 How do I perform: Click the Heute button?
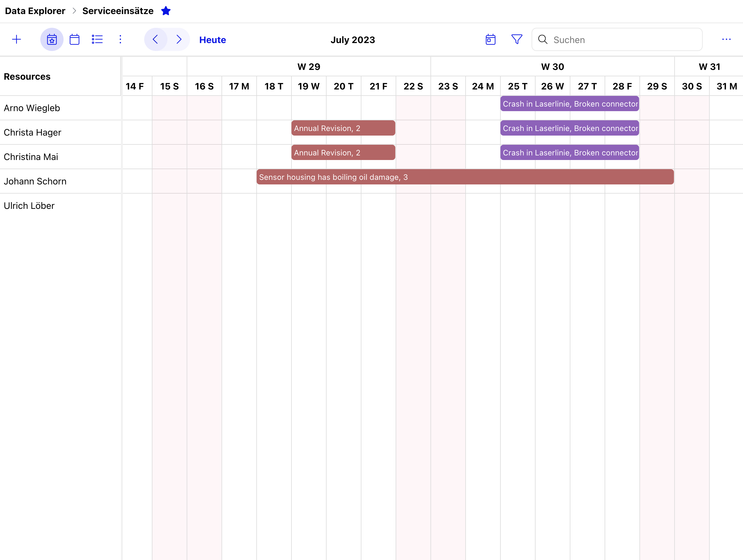[x=212, y=40]
